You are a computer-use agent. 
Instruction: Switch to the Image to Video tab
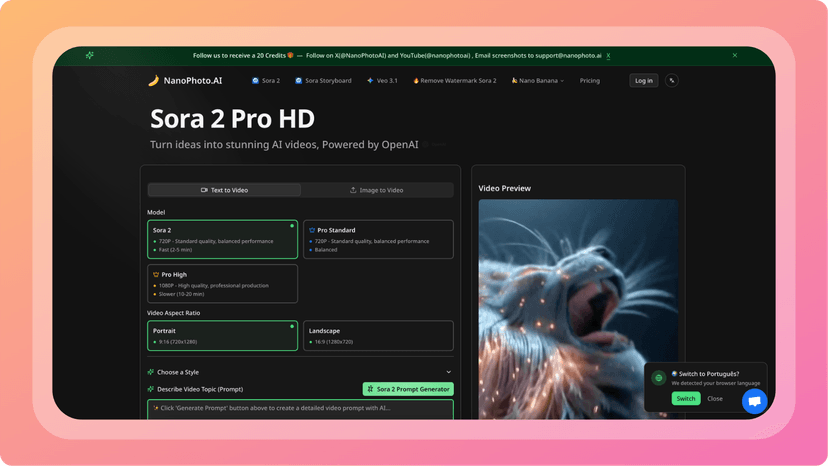377,190
